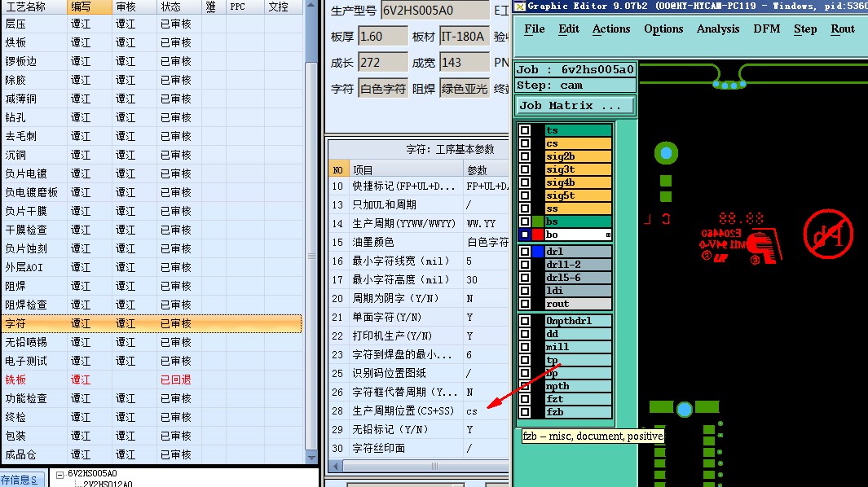This screenshot has height=487, width=868.
Task: Click the 成长 field showing 272
Action: pos(383,63)
